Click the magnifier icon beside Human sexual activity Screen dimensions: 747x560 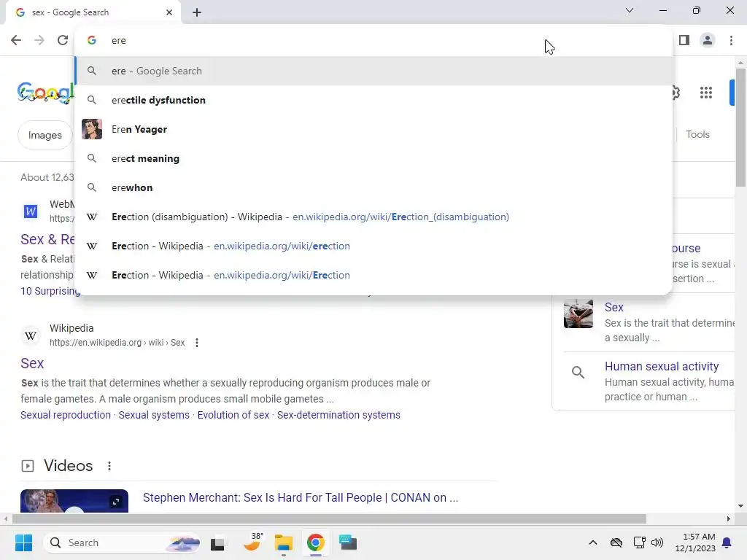click(578, 372)
